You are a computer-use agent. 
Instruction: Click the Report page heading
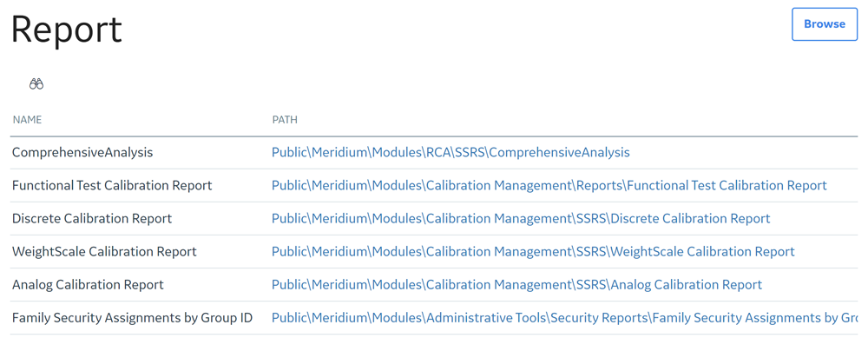coord(67,29)
